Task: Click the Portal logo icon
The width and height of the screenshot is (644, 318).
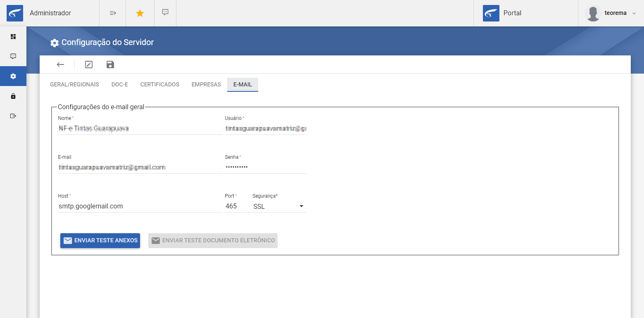Action: click(x=491, y=13)
